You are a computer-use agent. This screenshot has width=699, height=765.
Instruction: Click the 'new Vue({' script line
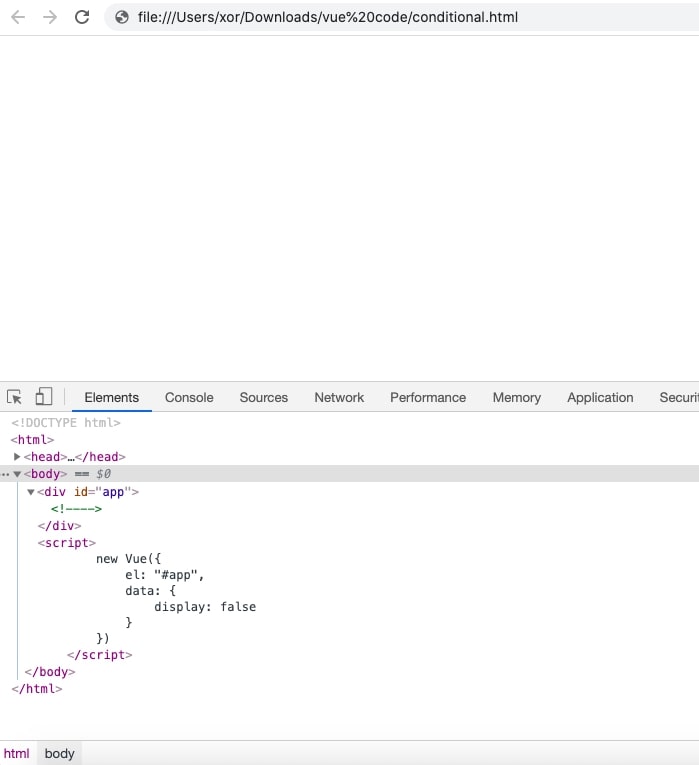click(x=128, y=559)
